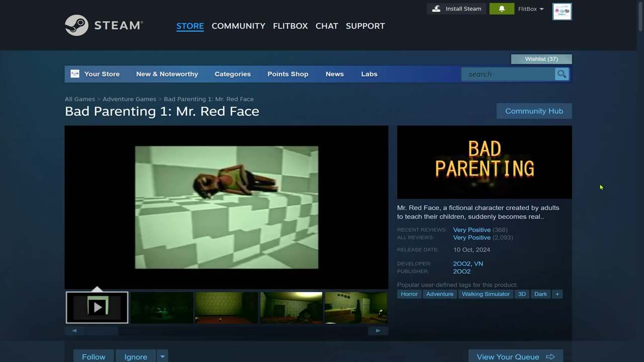
Task: Select the Walking Simulator tag
Action: (x=486, y=294)
